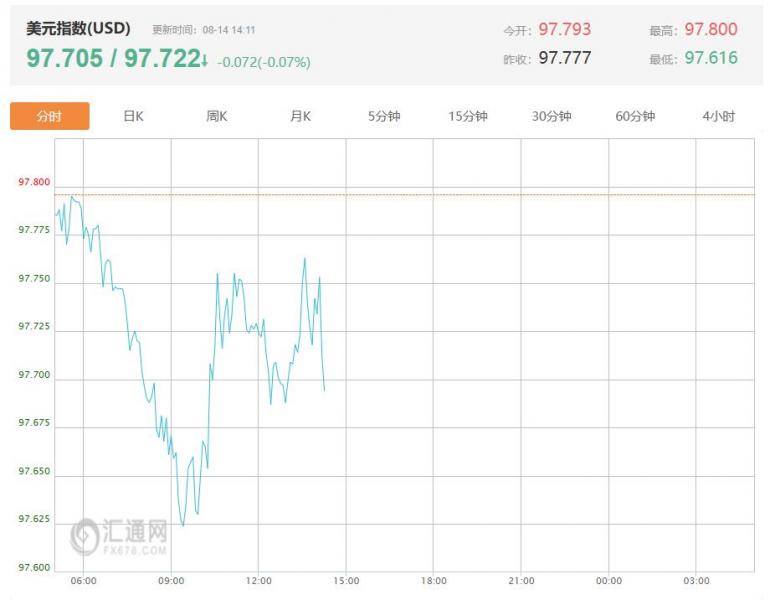Click the 最低 value 97.616
This screenshot has height=600, width=775.
(x=711, y=58)
